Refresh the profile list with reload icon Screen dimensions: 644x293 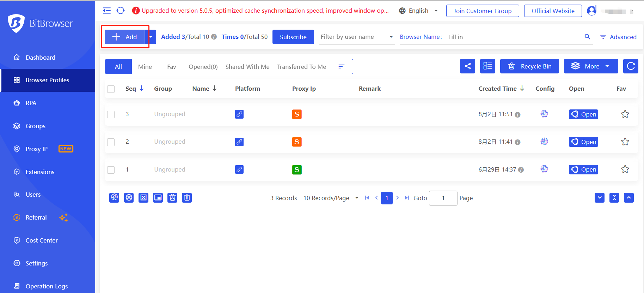point(631,66)
